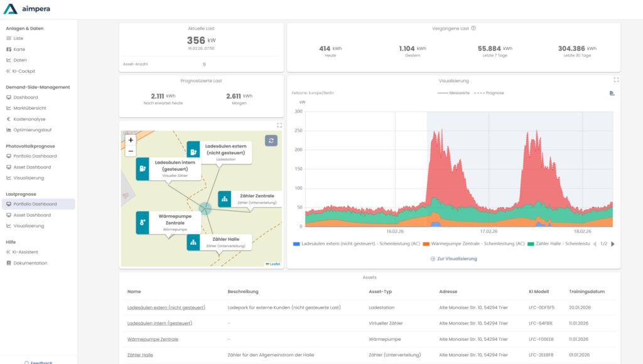Expand Visualisierung chart to fullscreen
This screenshot has height=364, width=643.
coord(616,80)
